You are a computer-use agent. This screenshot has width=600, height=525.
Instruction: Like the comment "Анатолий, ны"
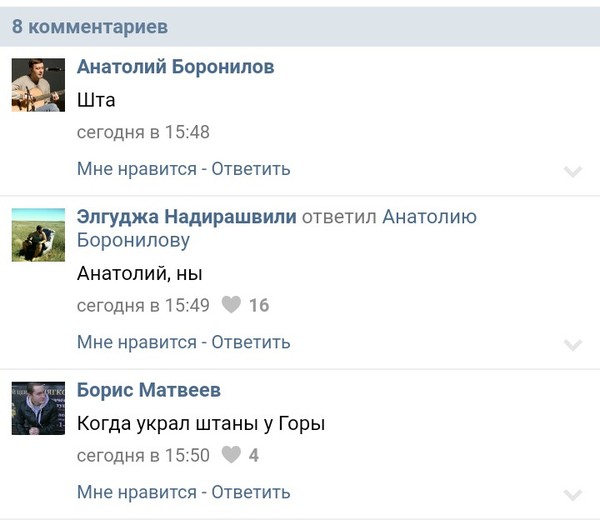[x=136, y=342]
